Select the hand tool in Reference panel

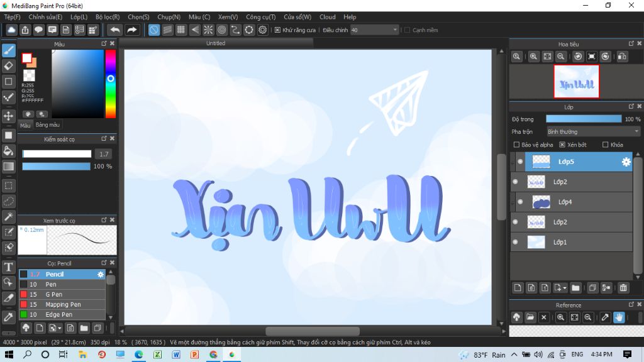click(x=619, y=317)
